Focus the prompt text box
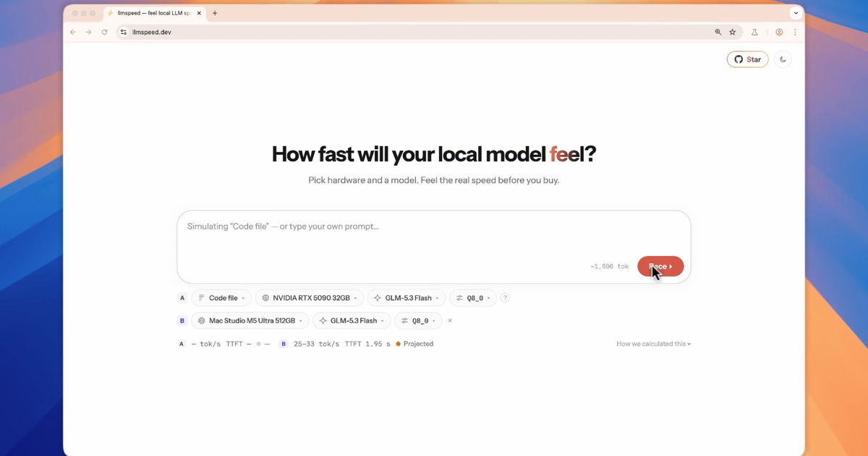 (434, 247)
